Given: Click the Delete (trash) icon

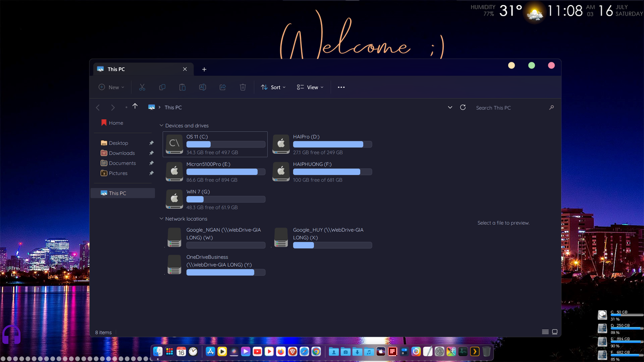Looking at the screenshot, I should click(x=243, y=87).
